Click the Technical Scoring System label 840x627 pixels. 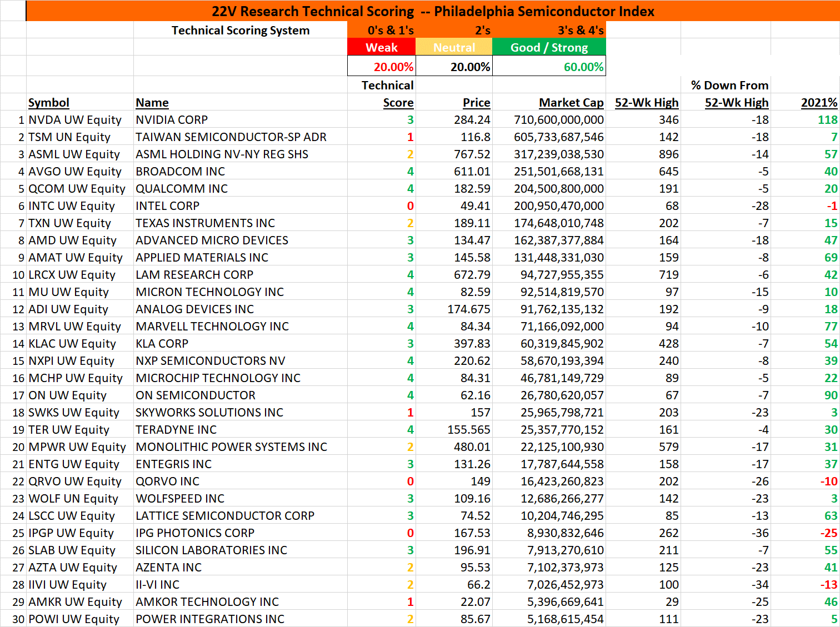point(241,31)
